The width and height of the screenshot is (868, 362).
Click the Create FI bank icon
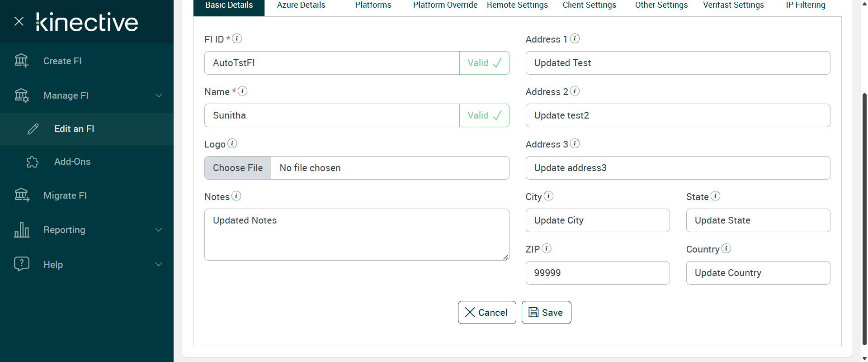click(21, 61)
